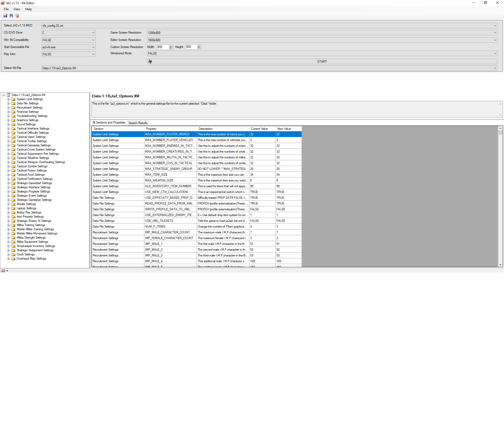Open the Select INI-File dropdown
The width and height of the screenshot is (504, 423).
269,68
